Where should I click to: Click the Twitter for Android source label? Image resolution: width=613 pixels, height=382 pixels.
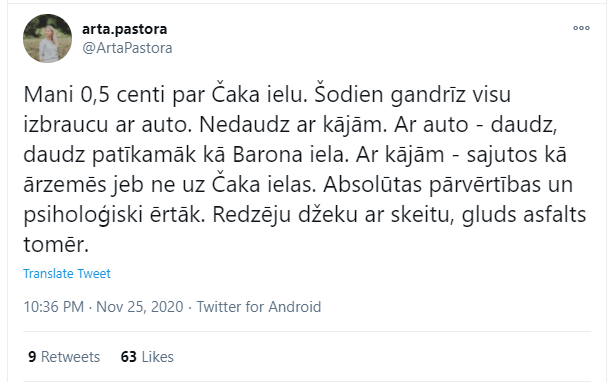258,307
